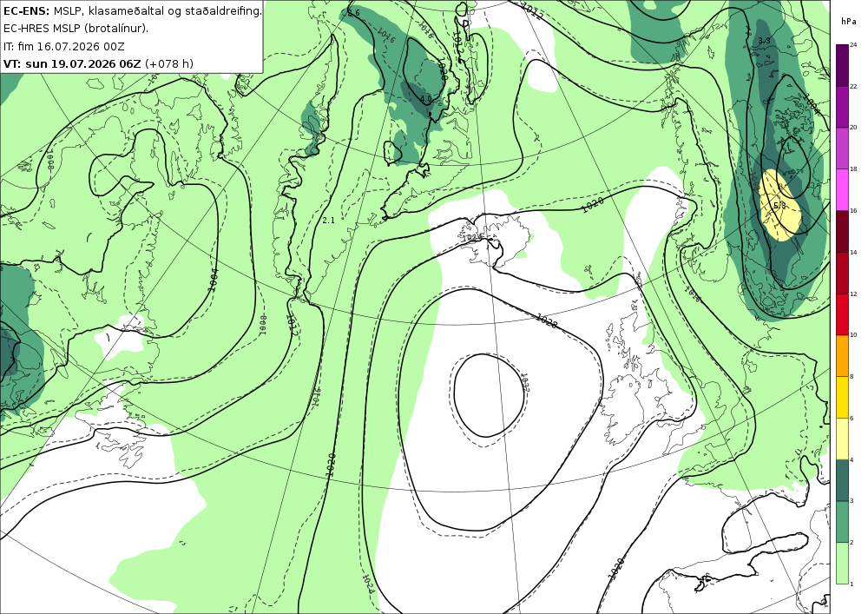Click the 3.6 spread label at top
The image size is (868, 614).
(354, 13)
